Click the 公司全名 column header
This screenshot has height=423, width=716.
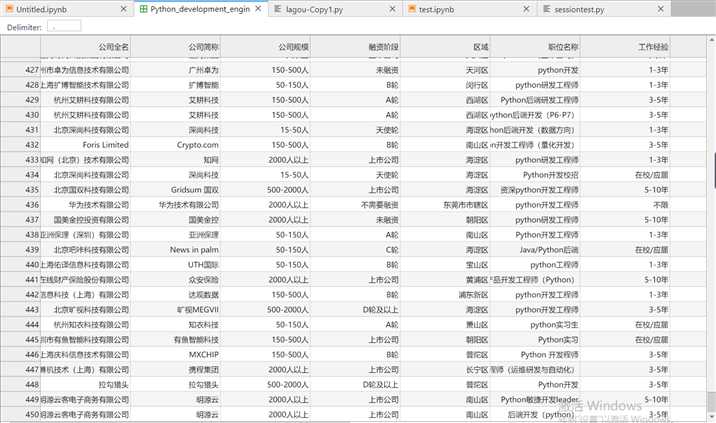pos(85,47)
